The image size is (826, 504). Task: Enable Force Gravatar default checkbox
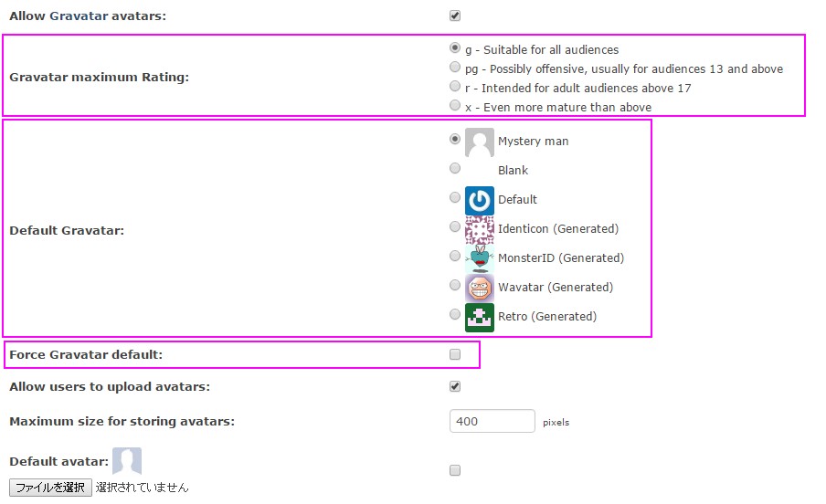(455, 354)
